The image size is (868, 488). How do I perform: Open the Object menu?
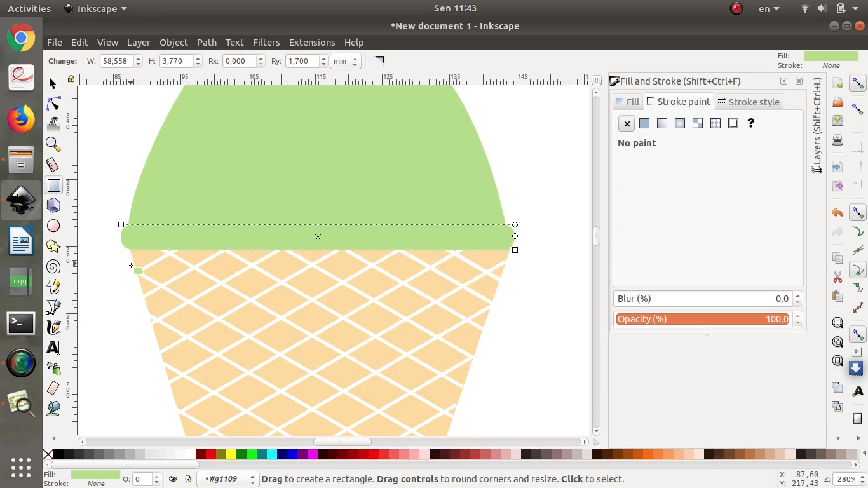pos(173,43)
